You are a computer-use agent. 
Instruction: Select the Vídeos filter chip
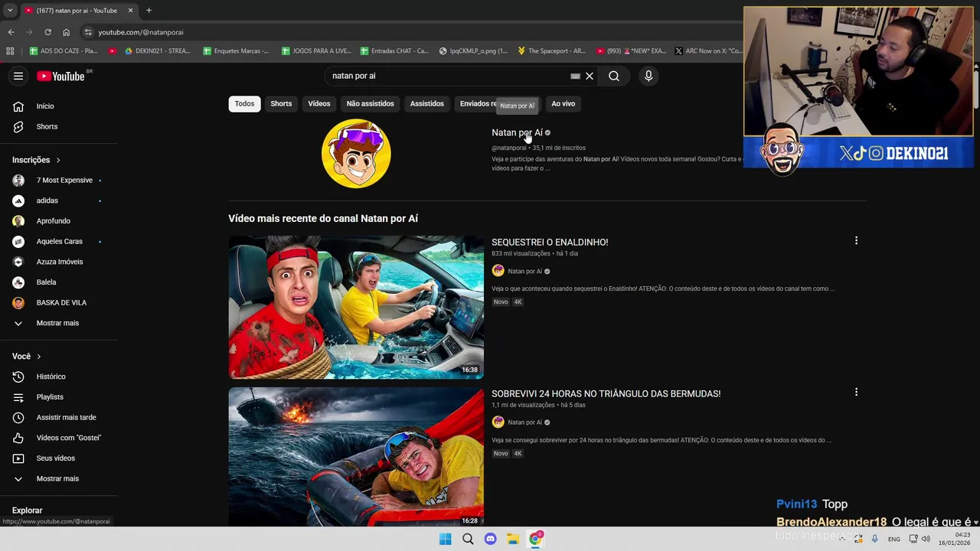pyautogui.click(x=319, y=104)
